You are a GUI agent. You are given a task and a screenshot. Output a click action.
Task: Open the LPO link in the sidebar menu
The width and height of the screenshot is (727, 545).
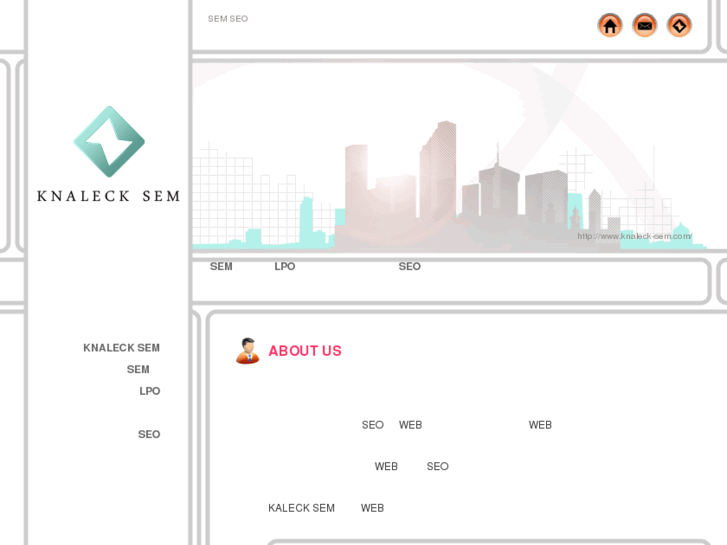point(150,391)
